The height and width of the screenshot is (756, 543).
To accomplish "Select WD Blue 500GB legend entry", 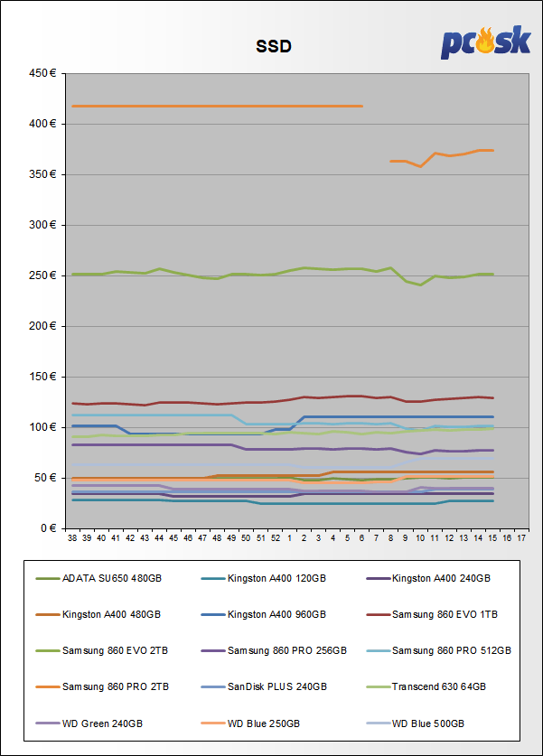I will point(416,723).
